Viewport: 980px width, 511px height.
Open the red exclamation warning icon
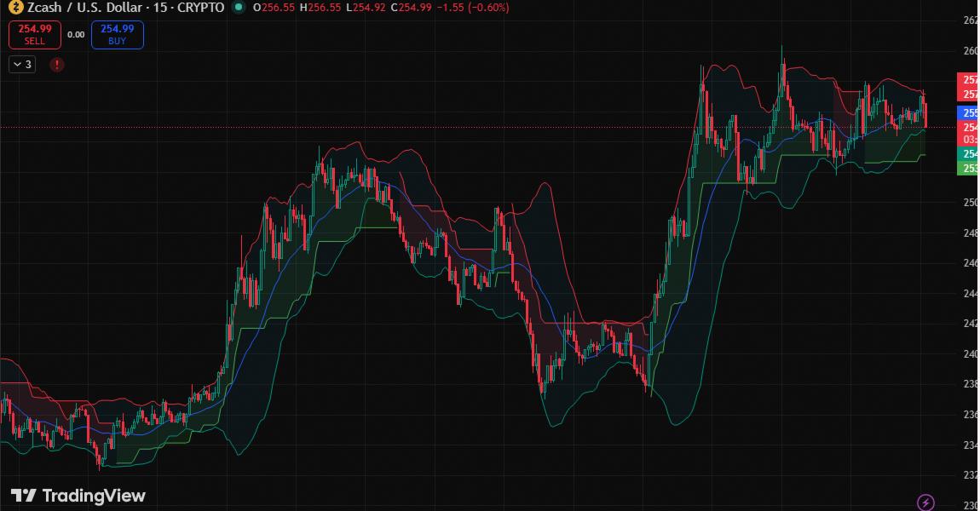57,65
